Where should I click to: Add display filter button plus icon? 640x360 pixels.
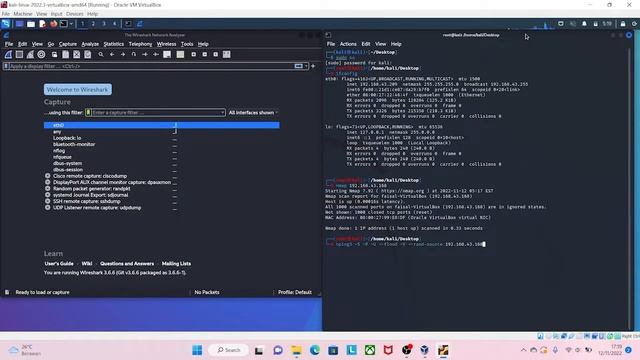[313, 66]
